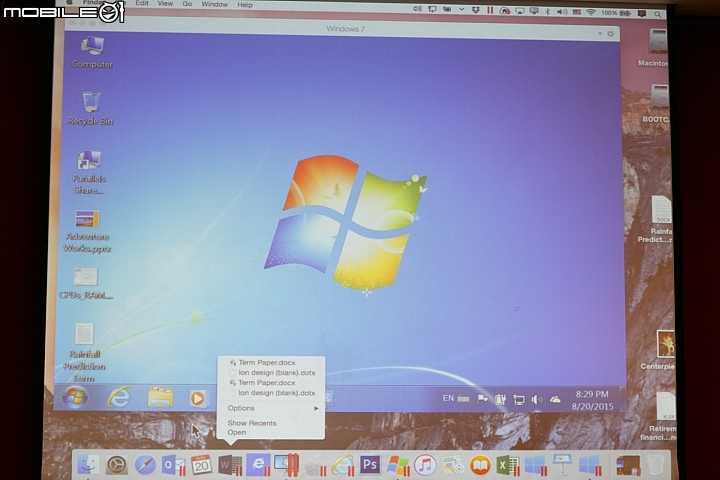Click the Windows tray volume speaker
The image size is (720, 480).
coord(536,400)
